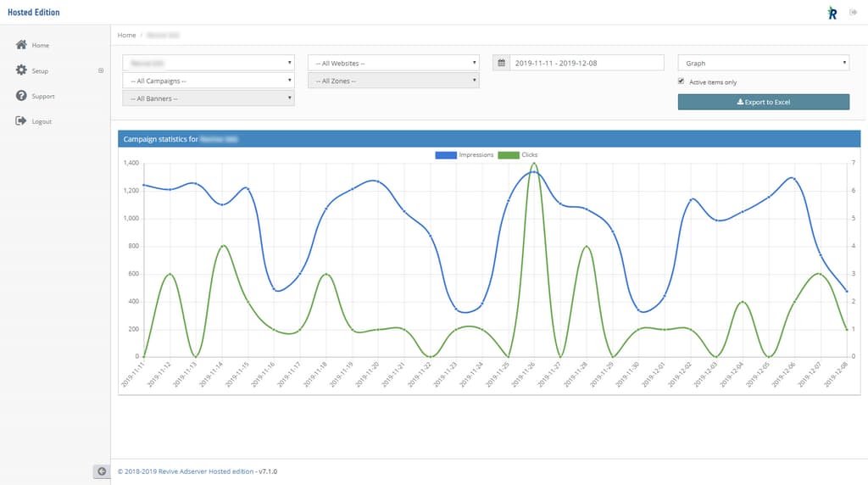Open the Home menu item
868x485 pixels.
click(41, 46)
